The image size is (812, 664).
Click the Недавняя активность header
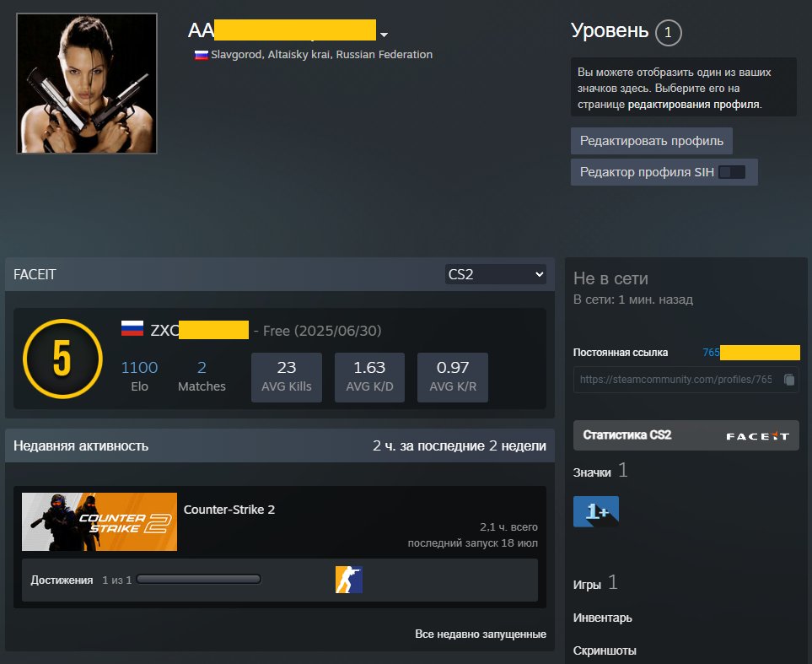click(81, 445)
